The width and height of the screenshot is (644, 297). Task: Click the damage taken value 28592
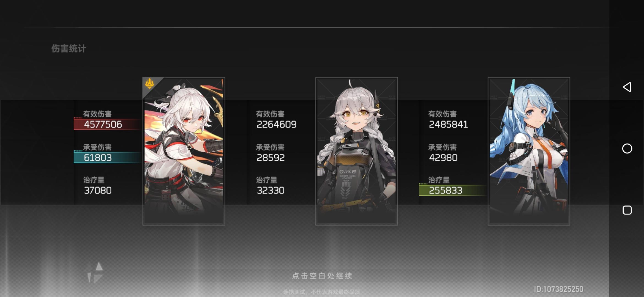pos(271,158)
